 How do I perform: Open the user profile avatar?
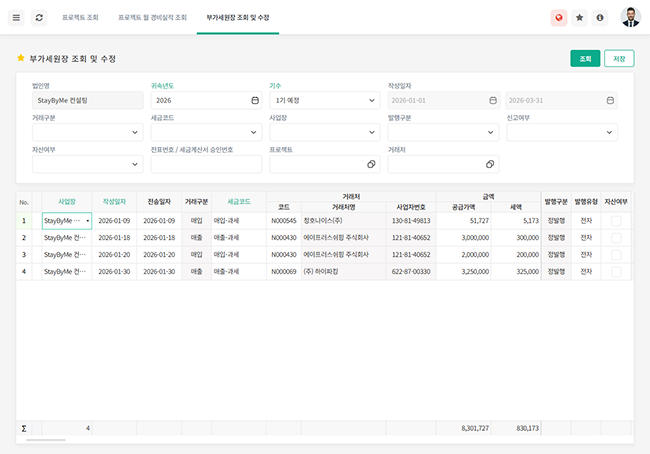pos(630,17)
